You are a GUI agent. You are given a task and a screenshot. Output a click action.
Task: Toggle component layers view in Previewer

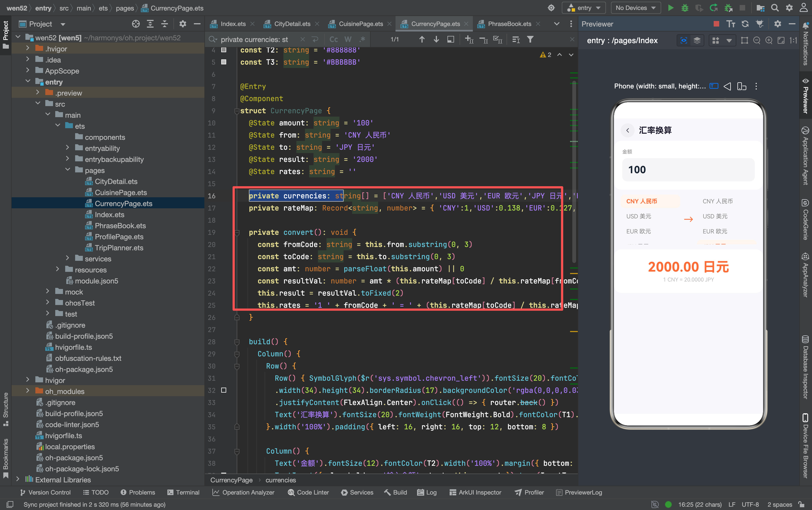click(697, 41)
